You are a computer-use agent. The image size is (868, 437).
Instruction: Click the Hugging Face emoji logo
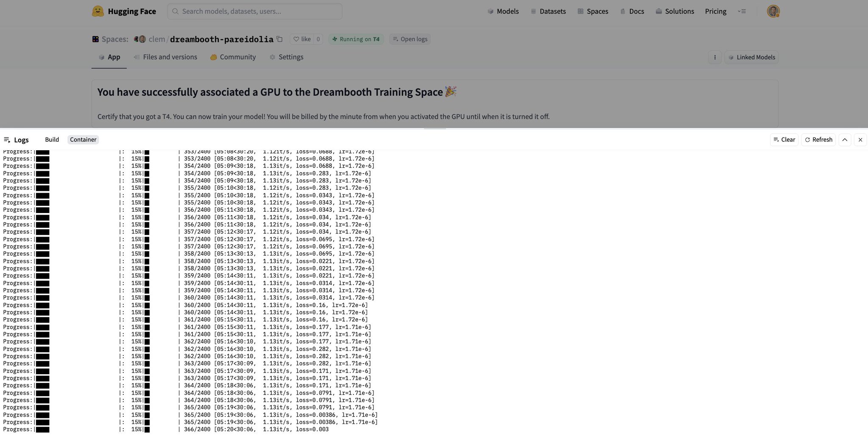click(98, 11)
